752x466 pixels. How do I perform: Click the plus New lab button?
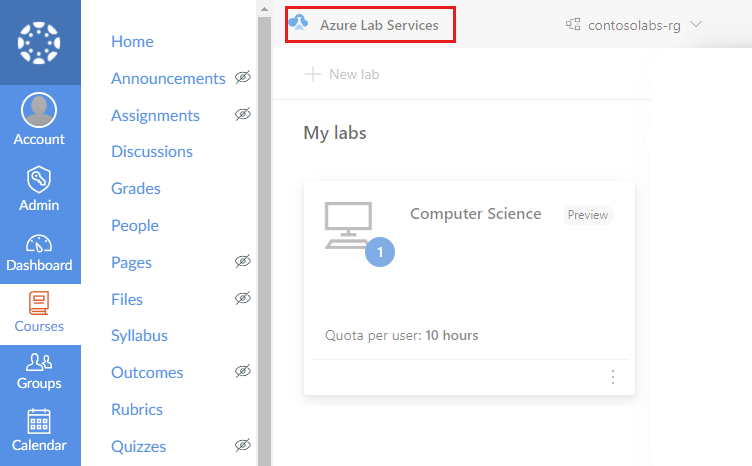tap(343, 74)
